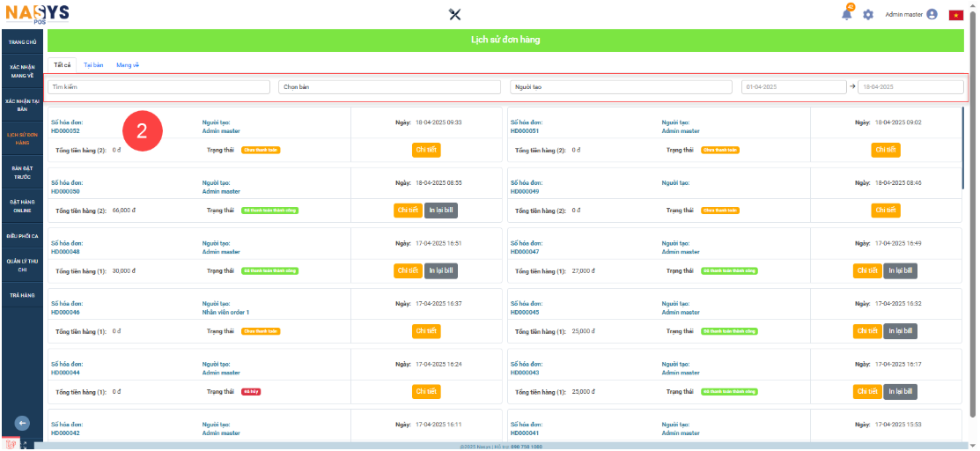The width and height of the screenshot is (980, 451).
Task: Click the fork and knife icon
Action: [455, 14]
